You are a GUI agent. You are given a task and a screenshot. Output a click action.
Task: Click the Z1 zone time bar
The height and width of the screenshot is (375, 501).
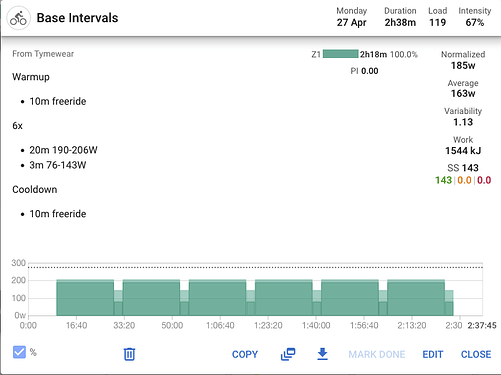(x=341, y=54)
